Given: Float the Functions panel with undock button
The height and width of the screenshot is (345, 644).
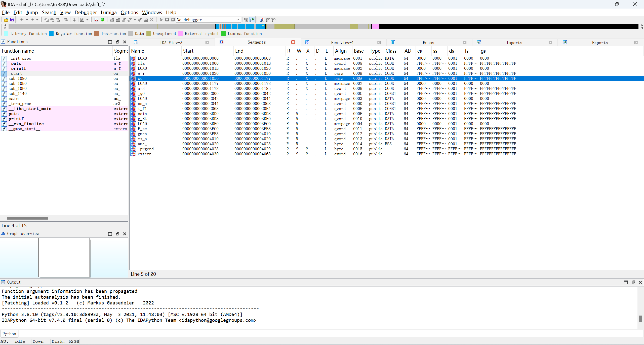Looking at the screenshot, I should pyautogui.click(x=117, y=42).
